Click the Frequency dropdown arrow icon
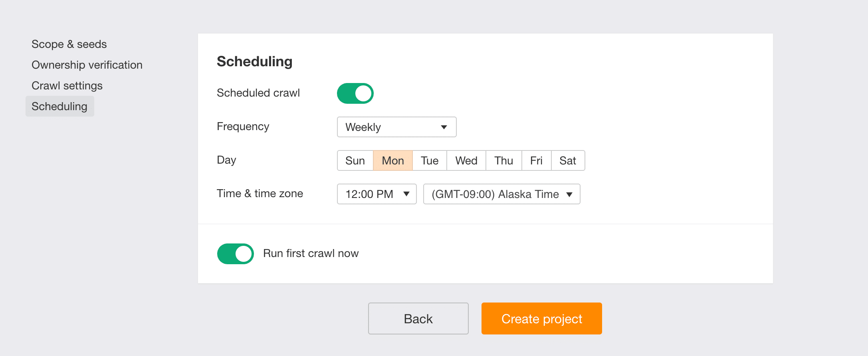The height and width of the screenshot is (356, 868). pos(444,127)
